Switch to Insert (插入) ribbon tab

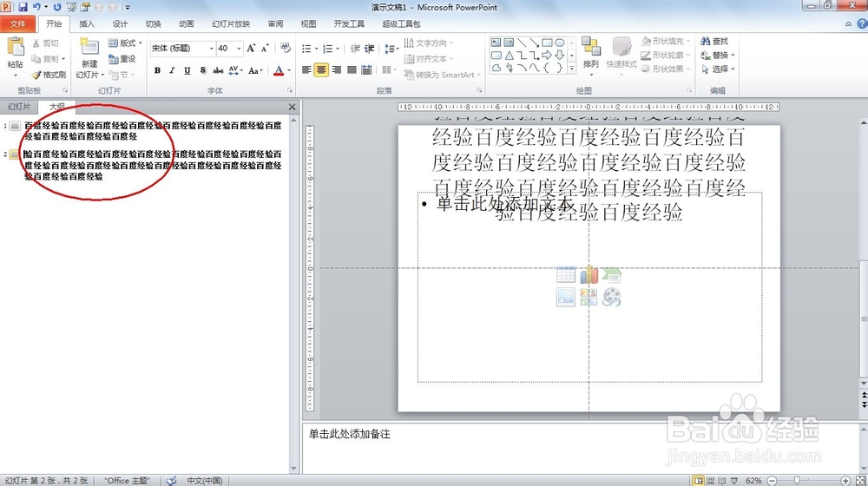[86, 23]
